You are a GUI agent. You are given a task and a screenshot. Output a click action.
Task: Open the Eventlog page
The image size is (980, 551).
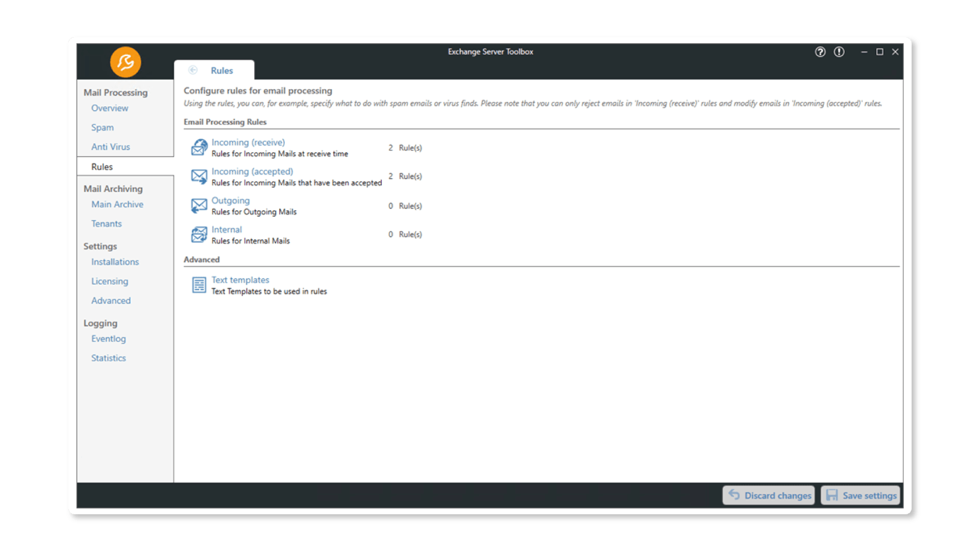pyautogui.click(x=109, y=339)
